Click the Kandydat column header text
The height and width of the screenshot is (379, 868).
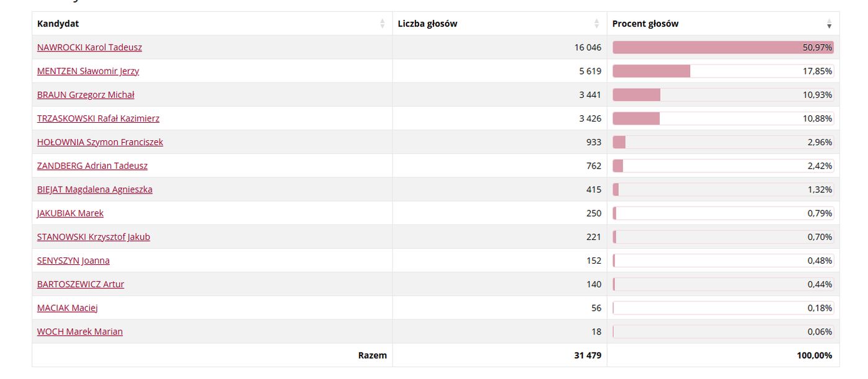click(58, 24)
